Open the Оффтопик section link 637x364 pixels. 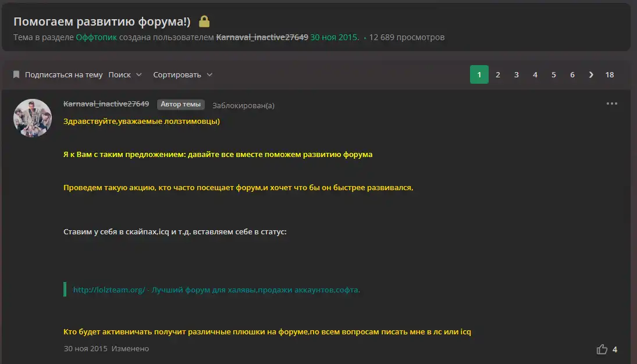click(96, 37)
